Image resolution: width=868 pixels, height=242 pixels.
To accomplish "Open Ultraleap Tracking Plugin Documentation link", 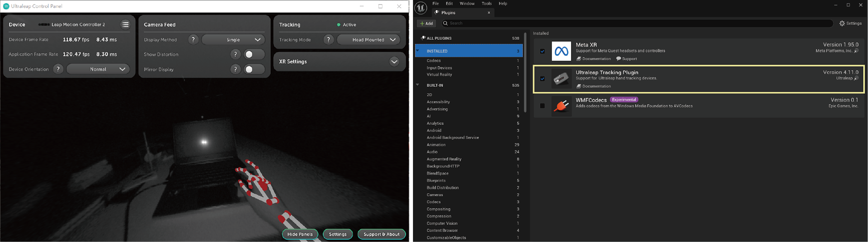I will click(x=594, y=86).
